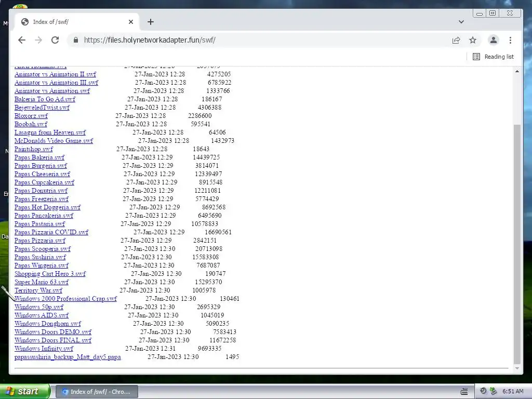Open McDonalds Video Game.swf link
The width and height of the screenshot is (532, 399).
54,141
